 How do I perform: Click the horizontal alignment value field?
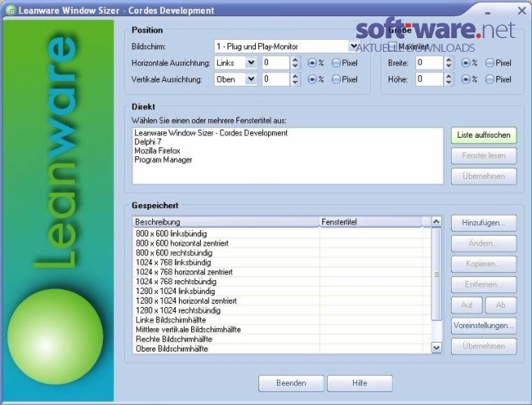[x=275, y=62]
